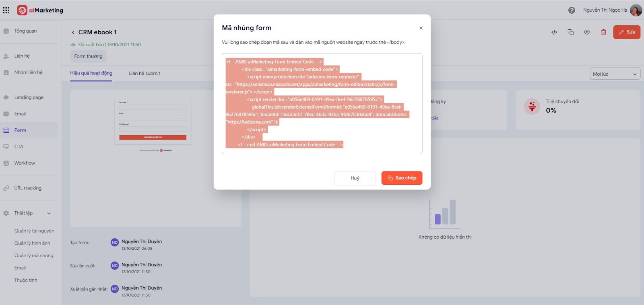This screenshot has height=305, width=644.
Task: Open Email under Thiết lập settings
Action: (20, 268)
